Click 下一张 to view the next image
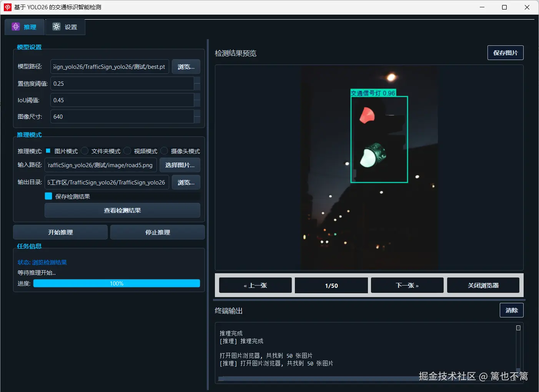The image size is (539, 392). [x=407, y=285]
